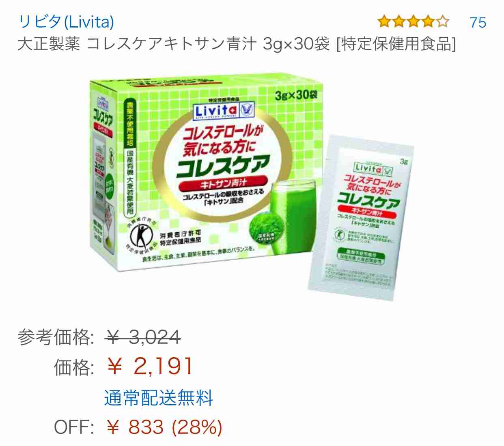Viewport: 504px width, 446px height.
Task: Click the 3g×30袋 label on box
Action: [296, 95]
